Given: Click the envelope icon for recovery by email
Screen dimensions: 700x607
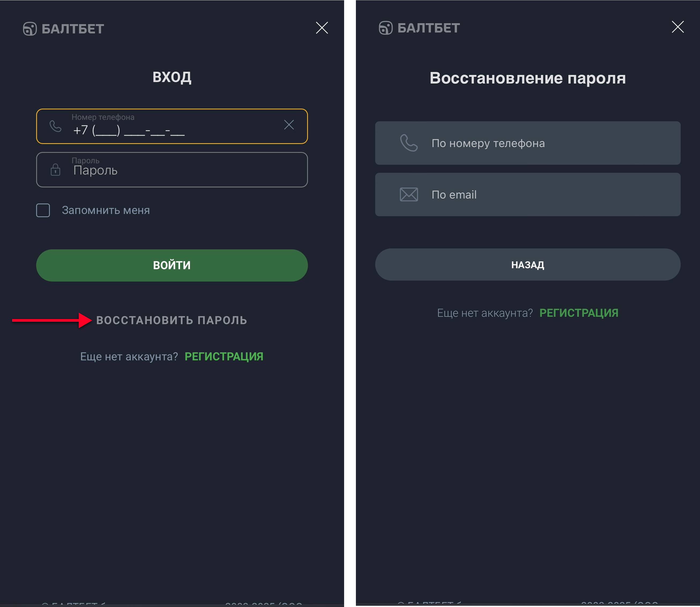Looking at the screenshot, I should coord(409,194).
